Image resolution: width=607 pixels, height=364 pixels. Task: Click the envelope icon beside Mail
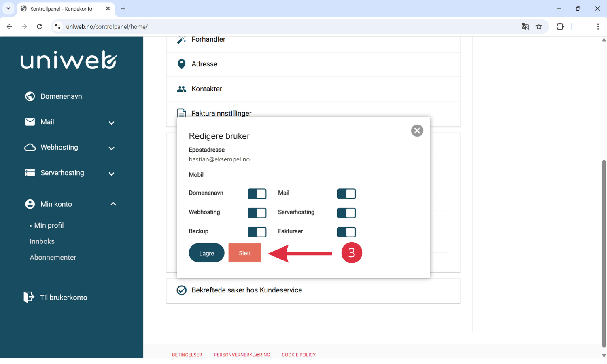point(30,122)
